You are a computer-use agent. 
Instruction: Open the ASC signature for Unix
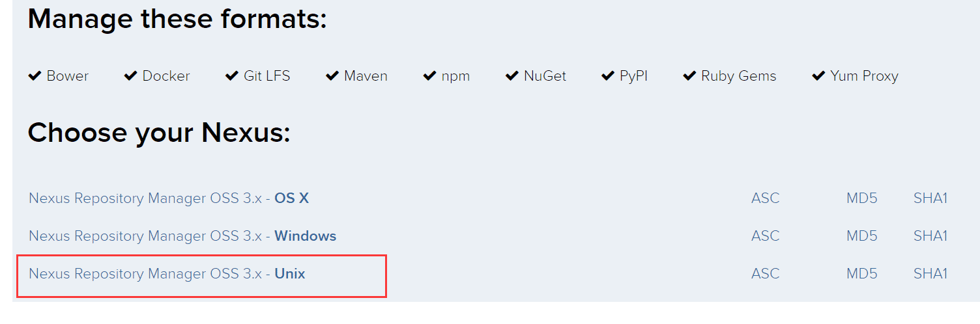click(x=765, y=274)
